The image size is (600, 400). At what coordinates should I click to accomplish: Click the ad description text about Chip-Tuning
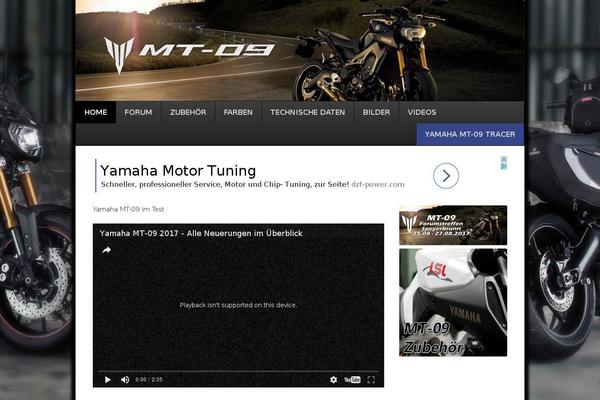pyautogui.click(x=225, y=184)
